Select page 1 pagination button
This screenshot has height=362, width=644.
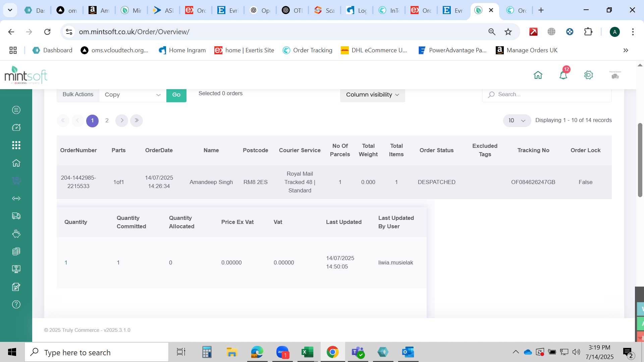tap(92, 121)
